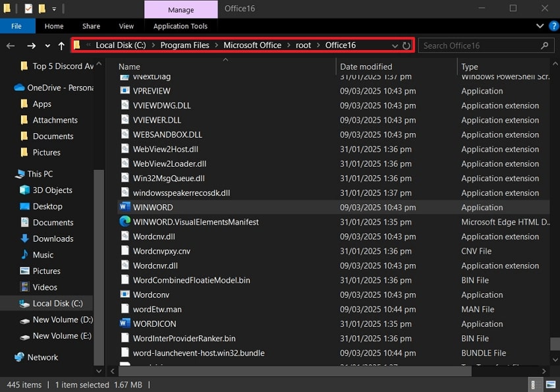Image resolution: width=560 pixels, height=392 pixels.
Task: Open Help with the question mark icon
Action: pos(554,26)
